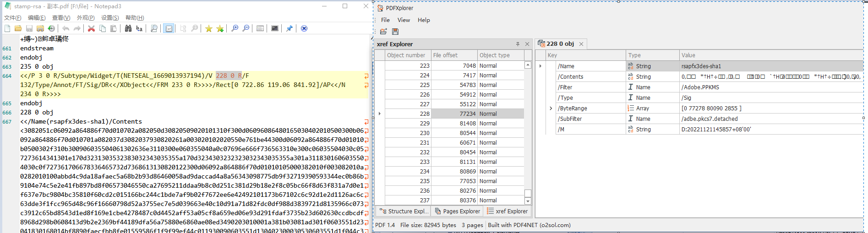Click the Cut scissors icon in Notepad3

pos(92,28)
